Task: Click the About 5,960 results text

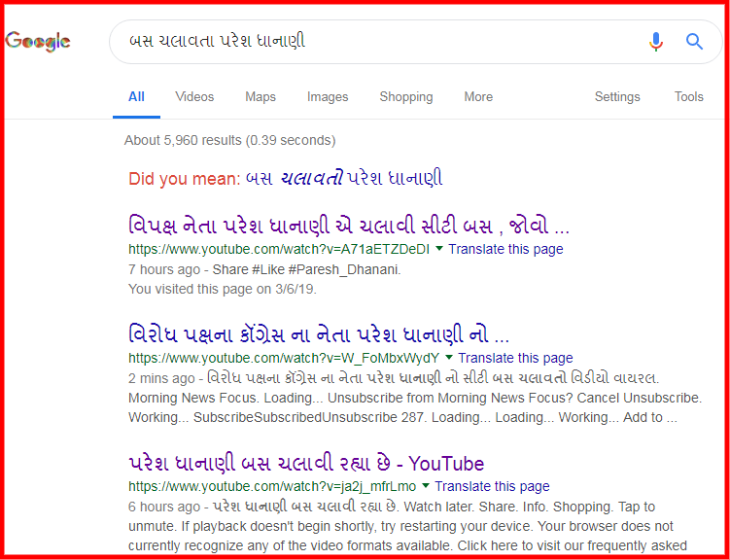Action: [x=230, y=140]
